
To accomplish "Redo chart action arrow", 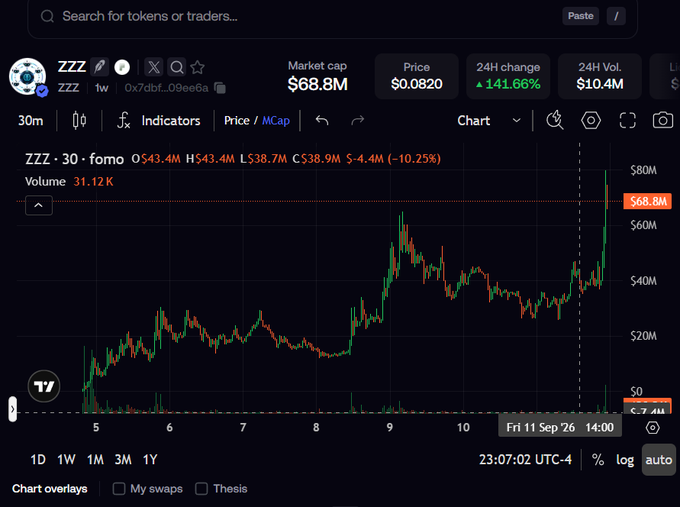I will (357, 120).
